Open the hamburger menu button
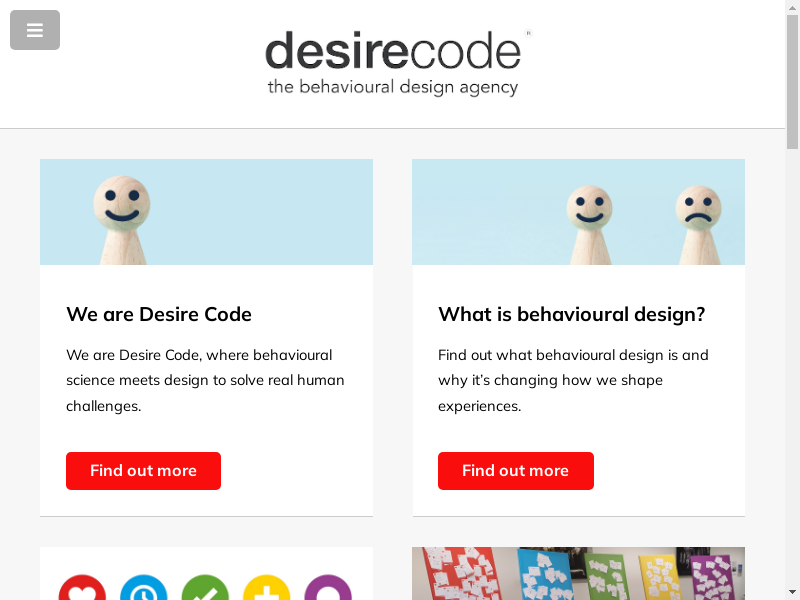800x600 pixels. click(x=35, y=30)
